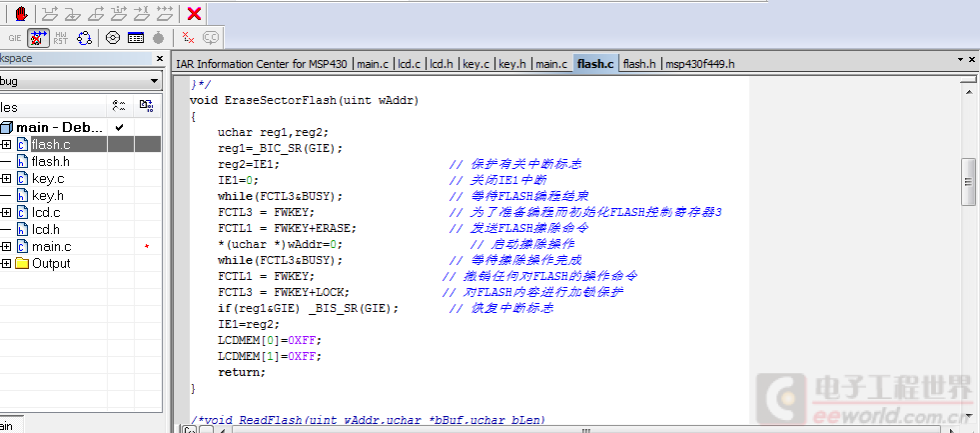
Task: Click the code line 'LCDMEM[0]=0XFF;'
Action: click(x=270, y=340)
